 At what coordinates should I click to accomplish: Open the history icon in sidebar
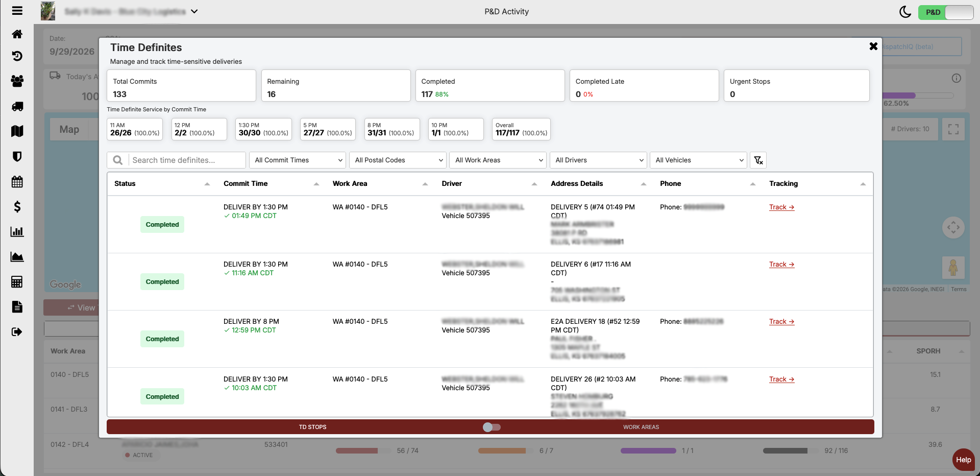17,56
